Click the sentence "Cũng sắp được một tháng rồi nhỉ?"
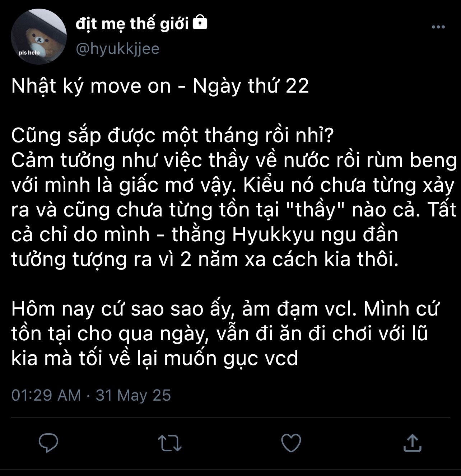This screenshot has height=476, width=461. (173, 136)
